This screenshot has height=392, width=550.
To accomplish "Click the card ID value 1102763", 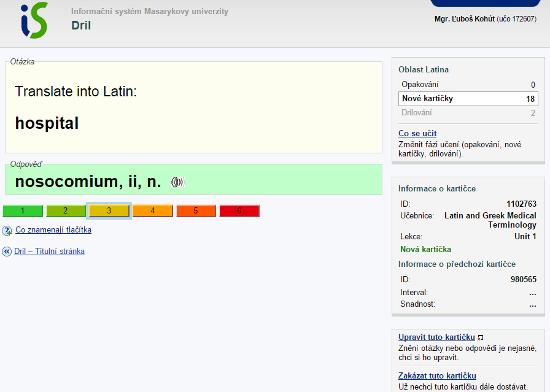I will (522, 204).
